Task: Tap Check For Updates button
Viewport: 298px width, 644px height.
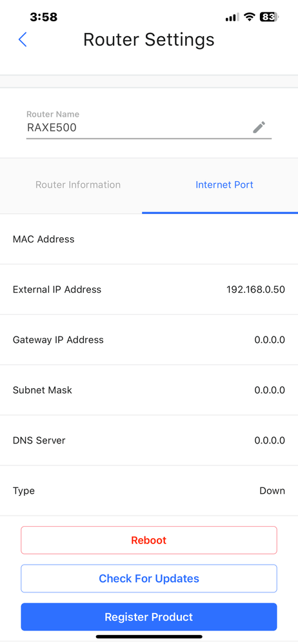Action: [x=149, y=578]
